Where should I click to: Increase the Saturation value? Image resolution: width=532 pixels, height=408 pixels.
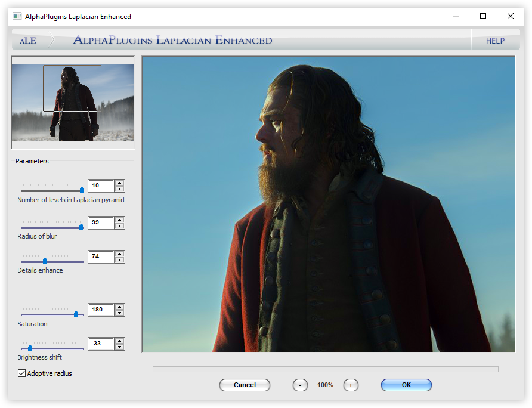pos(119,307)
